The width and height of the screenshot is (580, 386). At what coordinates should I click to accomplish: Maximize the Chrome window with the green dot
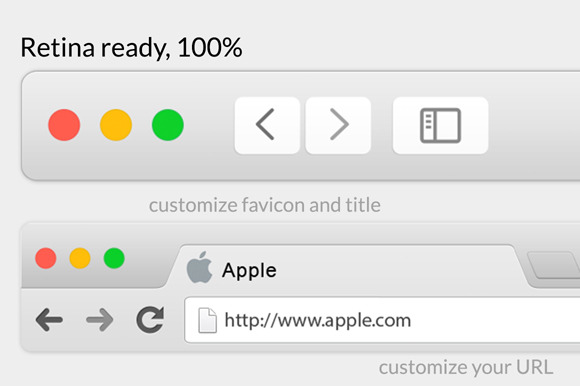point(114,258)
